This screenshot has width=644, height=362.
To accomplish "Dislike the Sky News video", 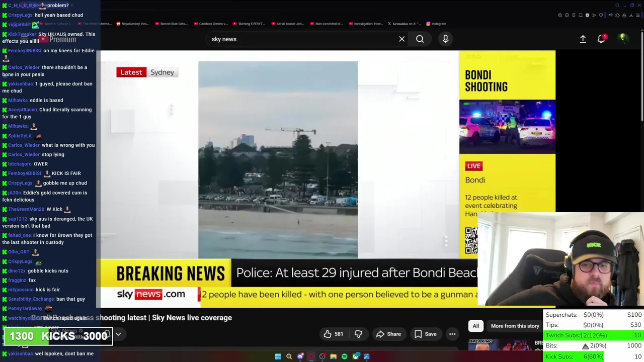I will coord(358,334).
